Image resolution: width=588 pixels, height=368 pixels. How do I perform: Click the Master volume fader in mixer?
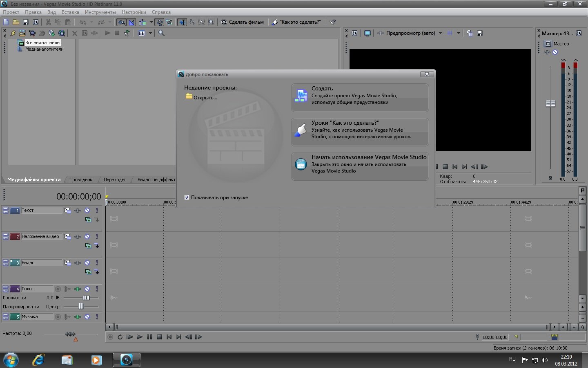tap(550, 104)
